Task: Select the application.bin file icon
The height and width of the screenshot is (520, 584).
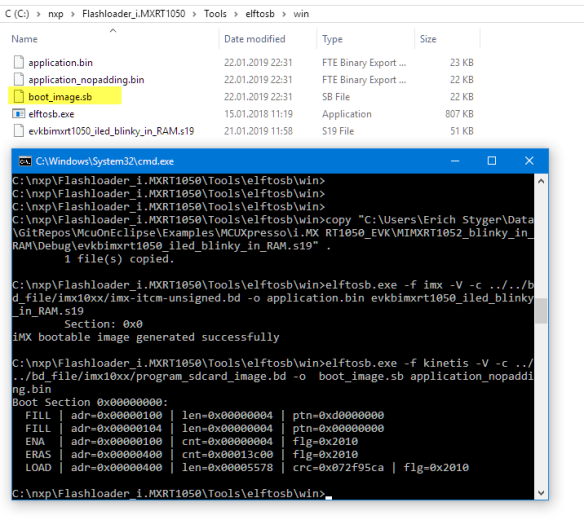Action: (19, 62)
